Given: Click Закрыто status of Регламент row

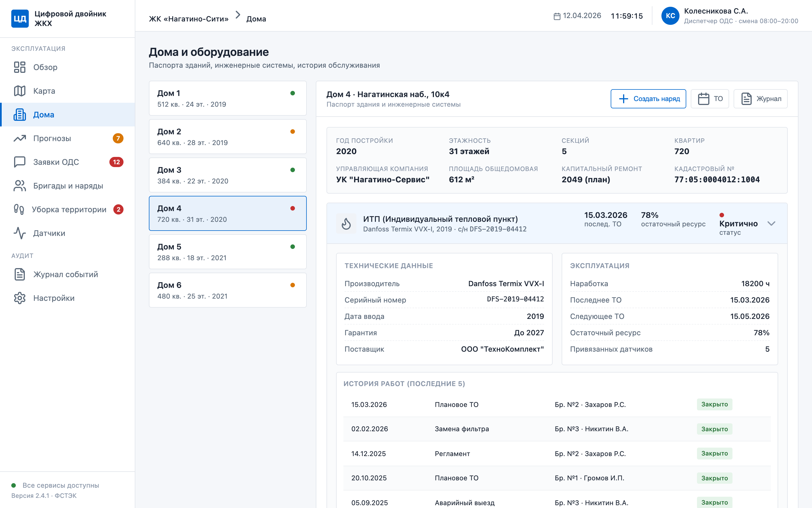Looking at the screenshot, I should [x=714, y=453].
